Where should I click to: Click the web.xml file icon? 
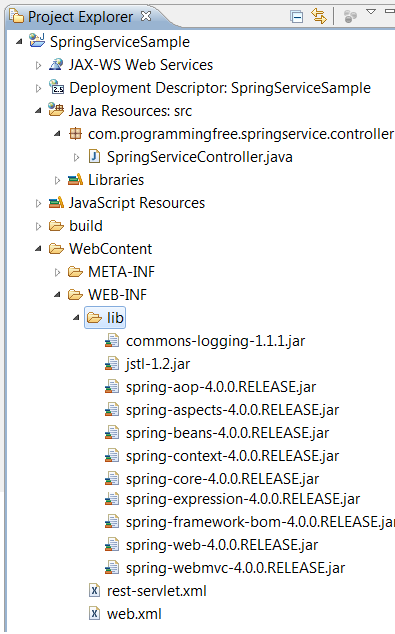tap(94, 613)
